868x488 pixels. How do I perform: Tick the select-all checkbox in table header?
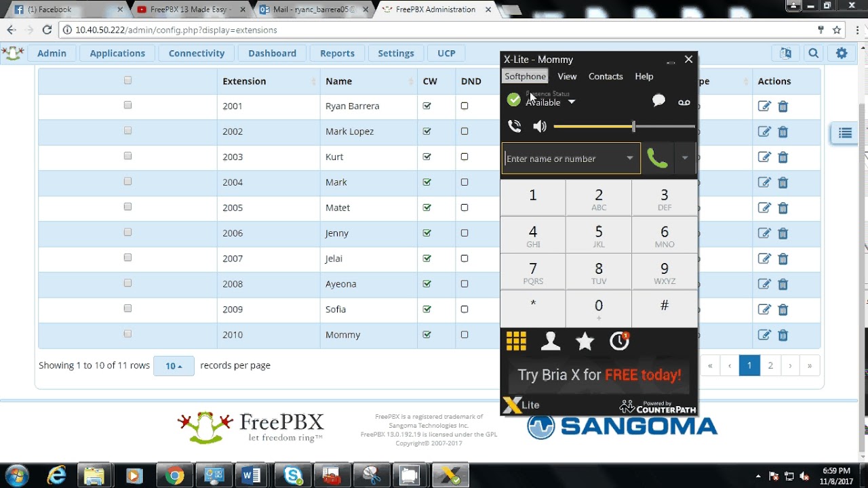pos(127,81)
